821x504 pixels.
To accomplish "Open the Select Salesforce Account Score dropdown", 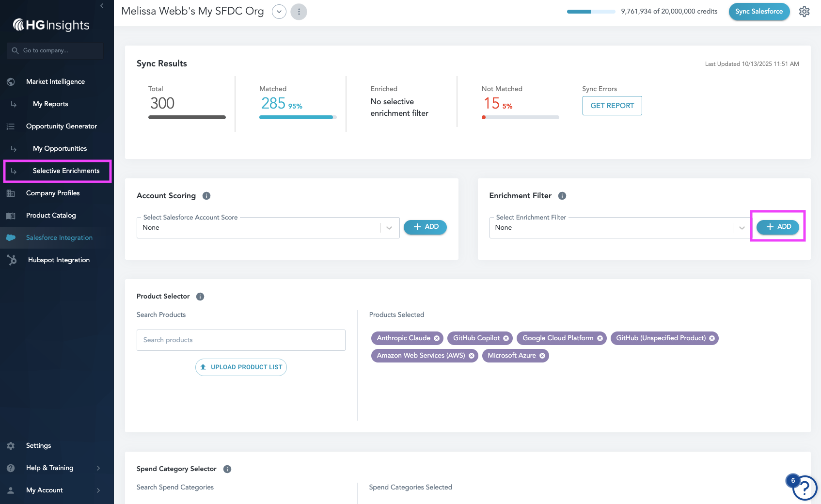I will [268, 228].
